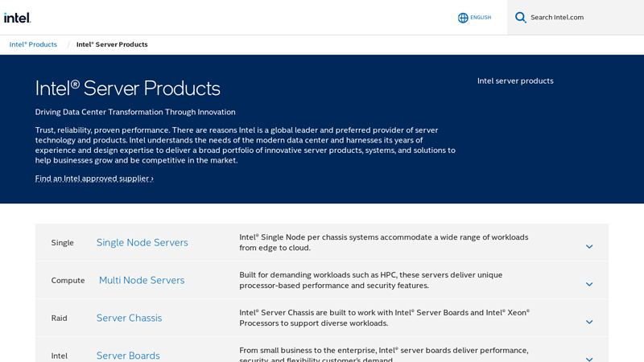
Task: Expand the Server Chassis row chevron
Action: 589,323
